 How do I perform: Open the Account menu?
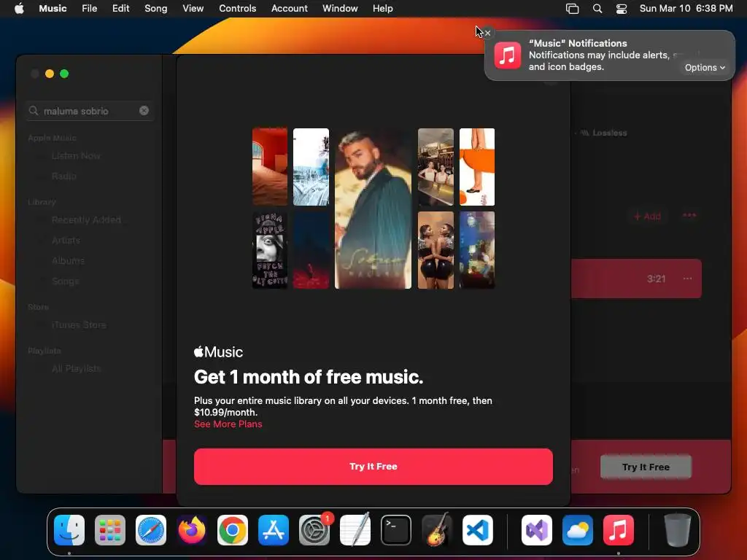289,8
